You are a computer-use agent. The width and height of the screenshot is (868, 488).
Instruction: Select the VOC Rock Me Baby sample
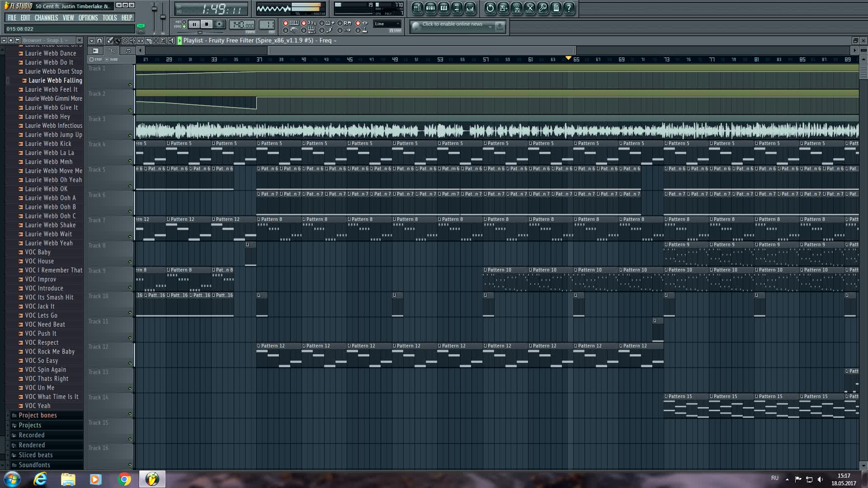pos(50,352)
